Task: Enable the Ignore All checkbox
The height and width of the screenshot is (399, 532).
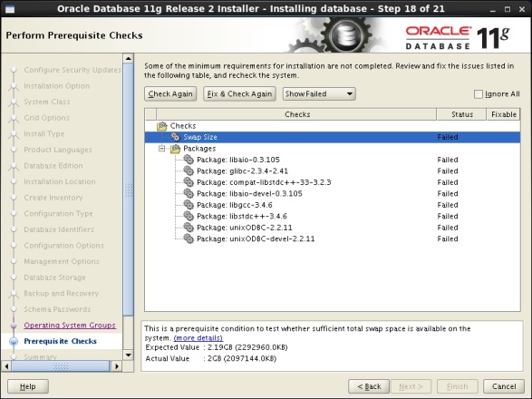Action: [478, 94]
